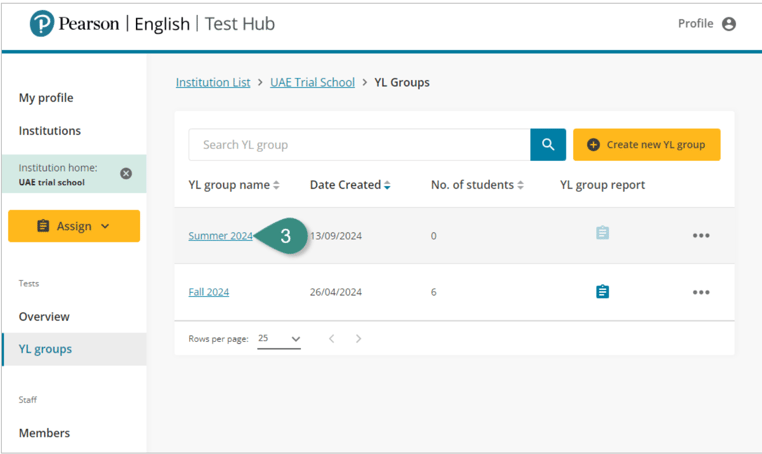Open the Profile account icon
The image size is (762, 454).
729,24
